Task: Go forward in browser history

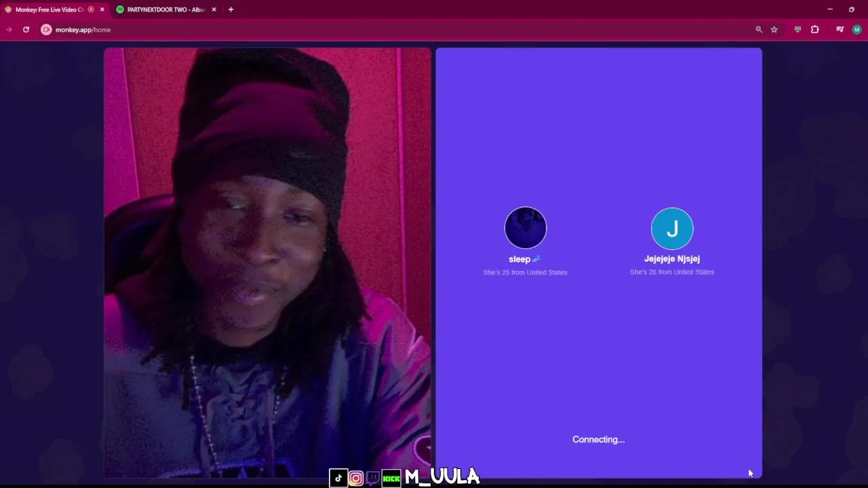Action: [x=9, y=30]
